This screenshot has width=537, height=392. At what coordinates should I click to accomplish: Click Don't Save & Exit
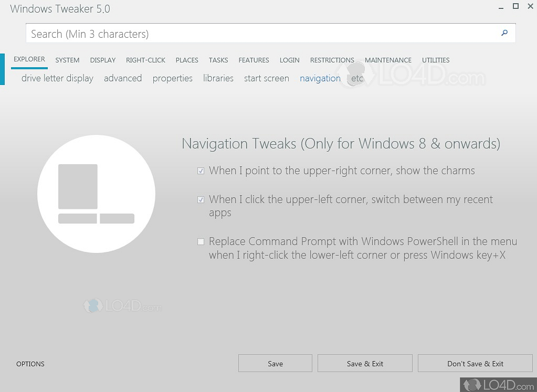(x=475, y=363)
